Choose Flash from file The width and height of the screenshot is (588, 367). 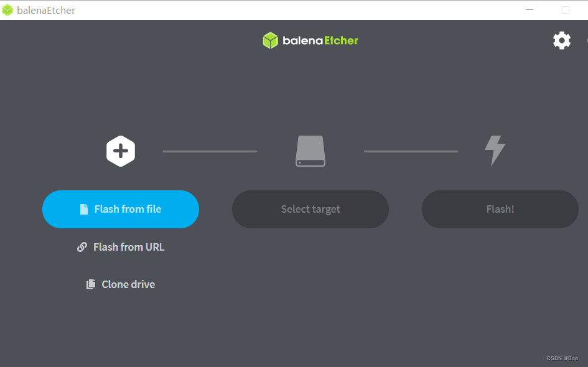(121, 209)
